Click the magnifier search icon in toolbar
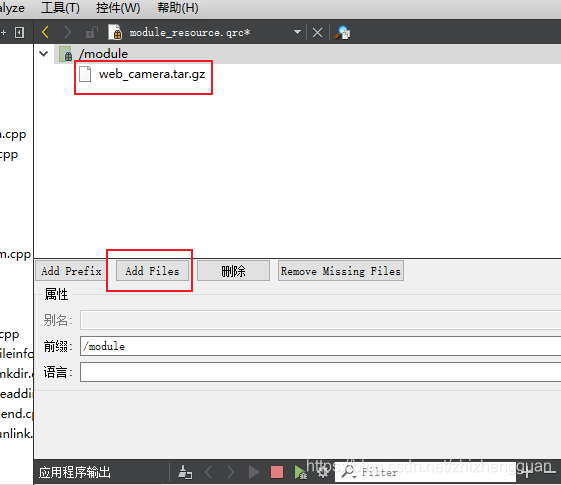561x485 pixels. click(x=342, y=33)
